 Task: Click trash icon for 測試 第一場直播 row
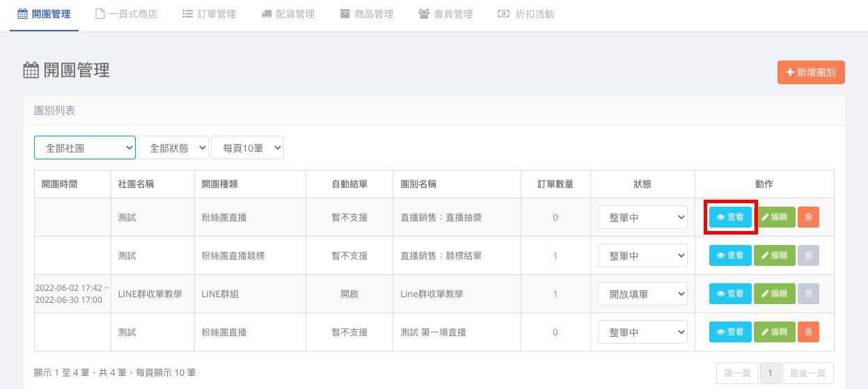pos(808,332)
